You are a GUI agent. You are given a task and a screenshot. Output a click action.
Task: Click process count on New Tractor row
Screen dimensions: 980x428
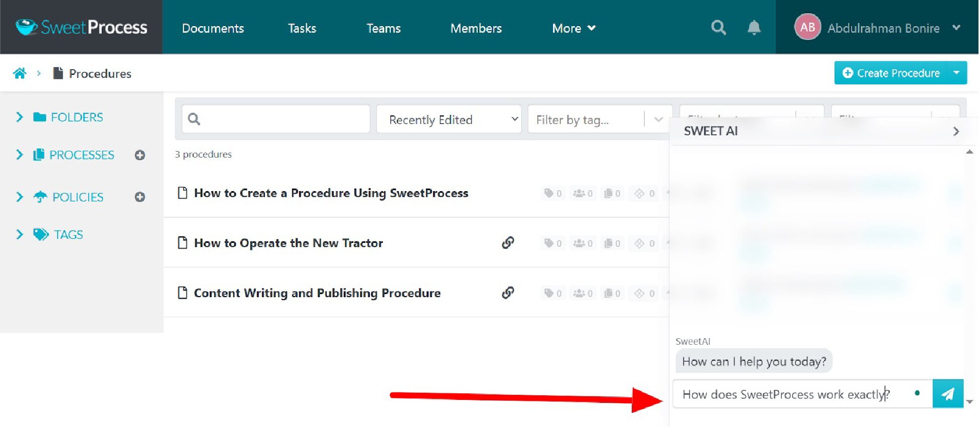[x=612, y=243]
